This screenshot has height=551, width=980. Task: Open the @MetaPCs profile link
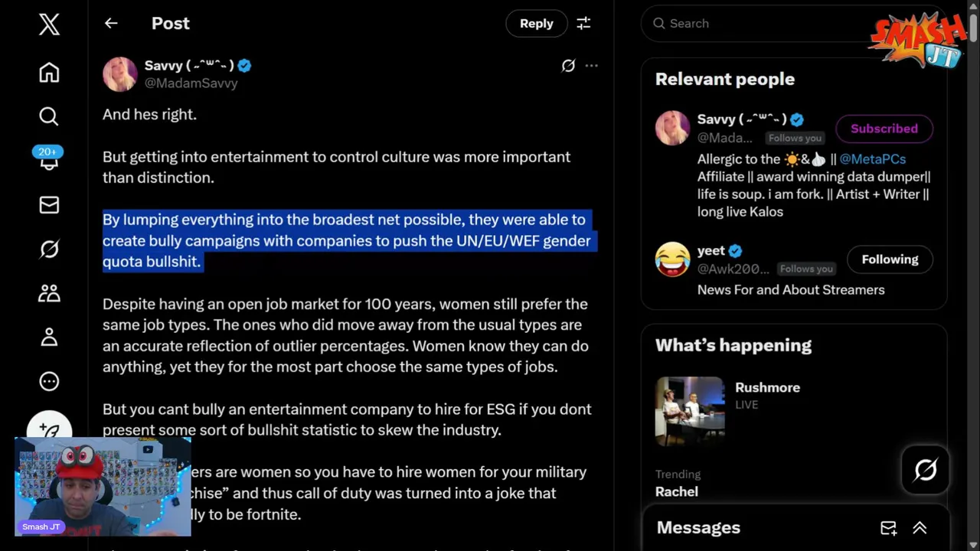872,159
